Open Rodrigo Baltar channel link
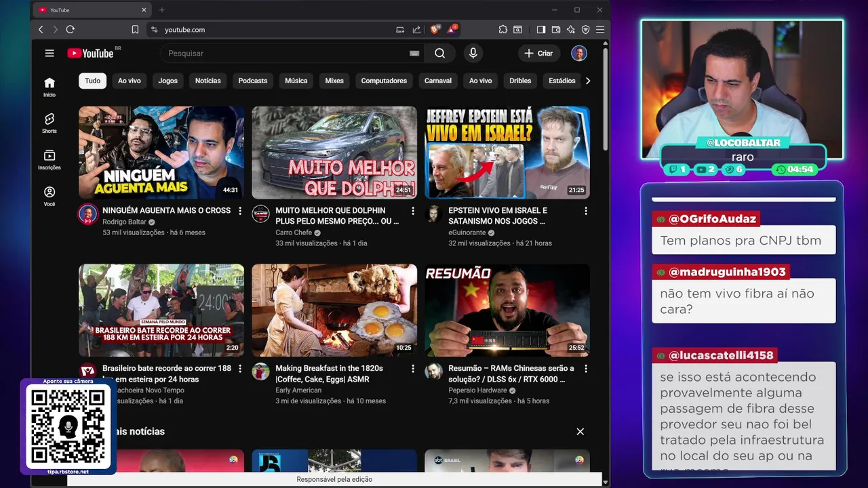 [124, 222]
